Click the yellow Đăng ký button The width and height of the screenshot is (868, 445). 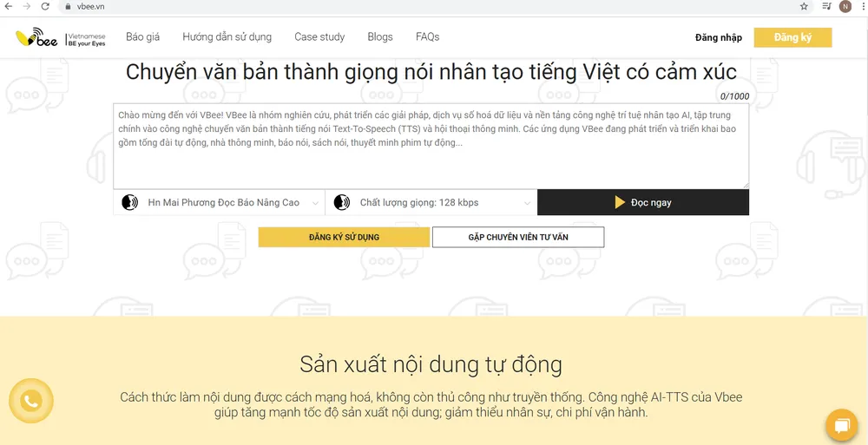point(792,37)
